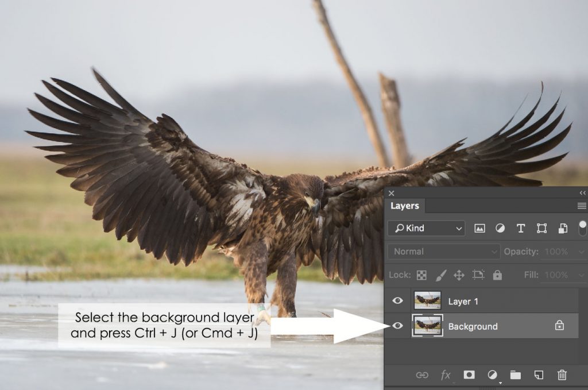
Task: Click the Delete layer trash icon
Action: [562, 375]
